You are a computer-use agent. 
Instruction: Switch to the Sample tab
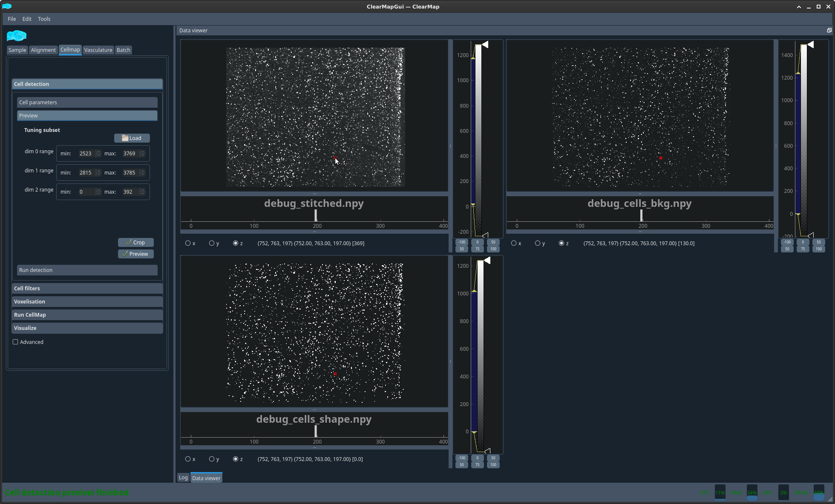(17, 50)
